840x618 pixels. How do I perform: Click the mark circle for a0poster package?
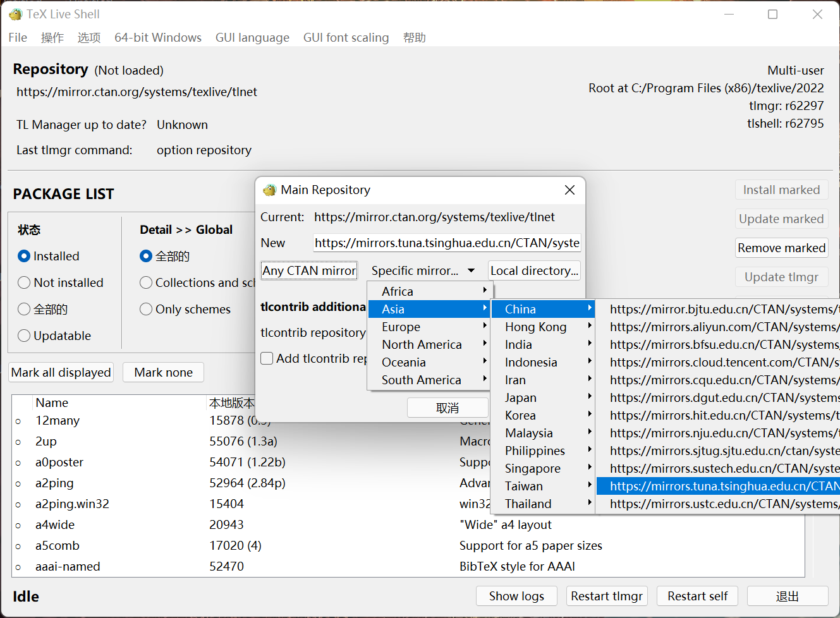coord(18,463)
